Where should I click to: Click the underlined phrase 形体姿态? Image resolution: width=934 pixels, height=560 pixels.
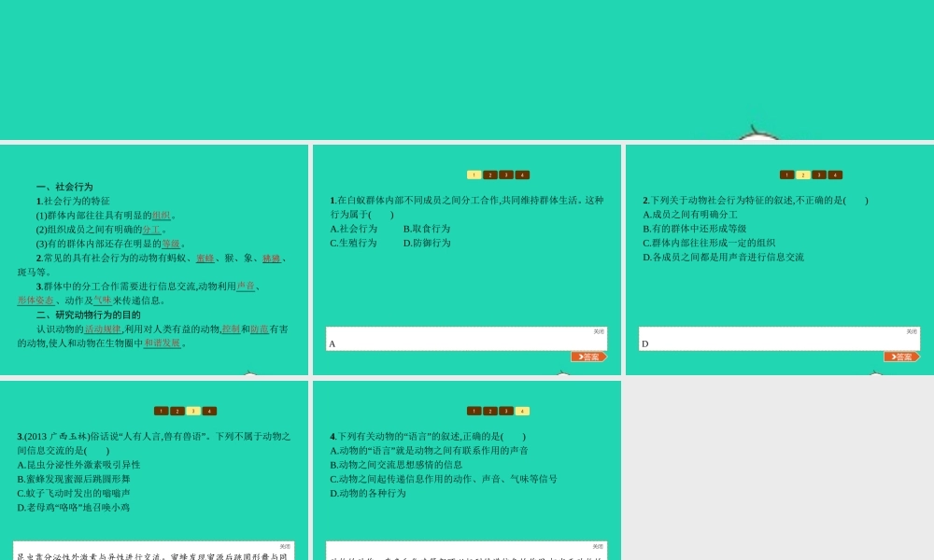(x=35, y=301)
